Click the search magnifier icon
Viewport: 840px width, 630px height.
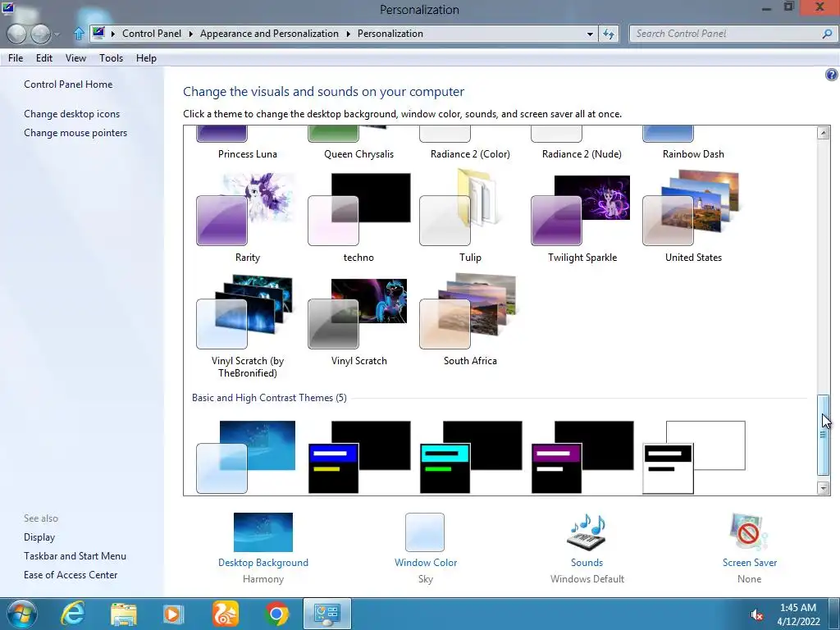pos(827,34)
